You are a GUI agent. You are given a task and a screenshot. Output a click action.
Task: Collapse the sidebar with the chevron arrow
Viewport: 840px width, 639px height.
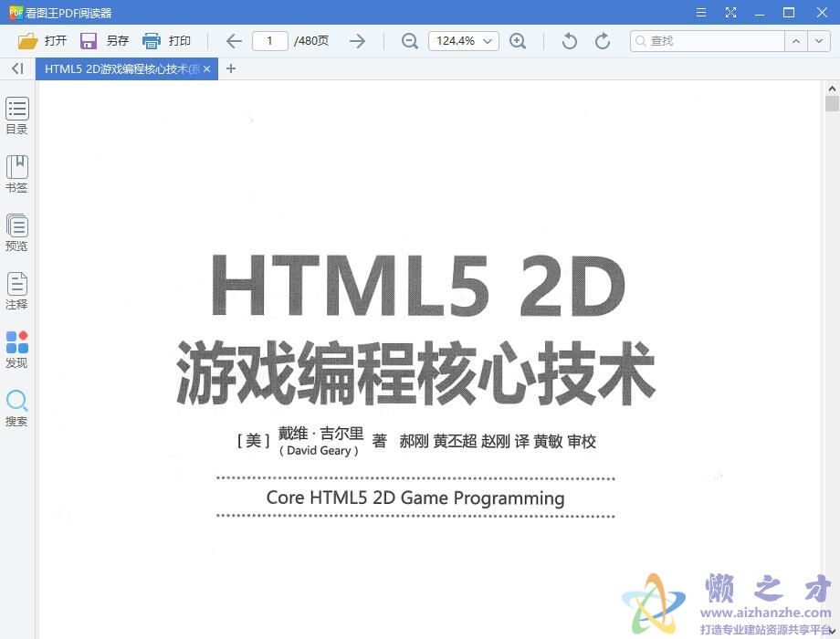(16, 68)
